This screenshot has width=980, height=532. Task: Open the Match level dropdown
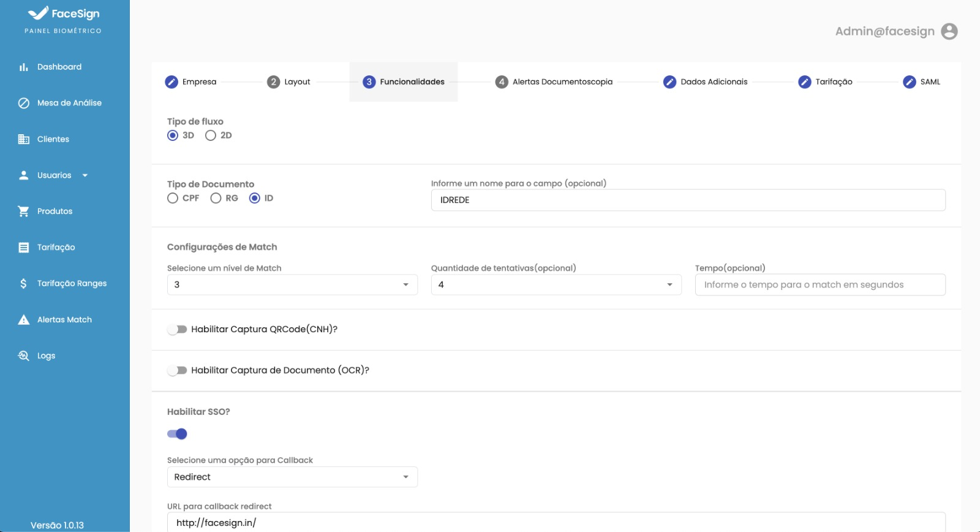(x=292, y=284)
